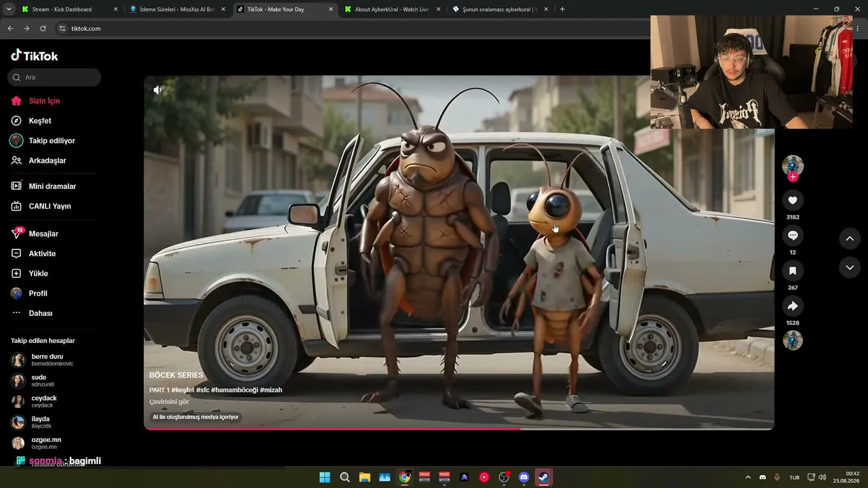Open the comments on the video

[x=793, y=235]
